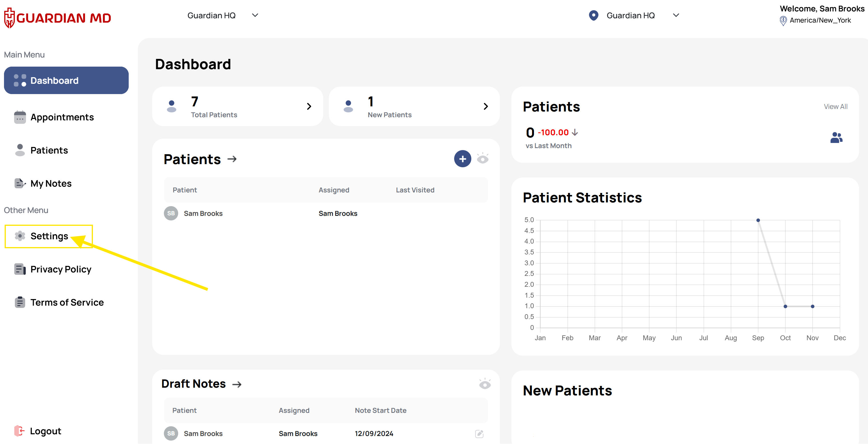Toggle the Patients panel eye icon
Screen dimensions: 868x444
[482, 158]
